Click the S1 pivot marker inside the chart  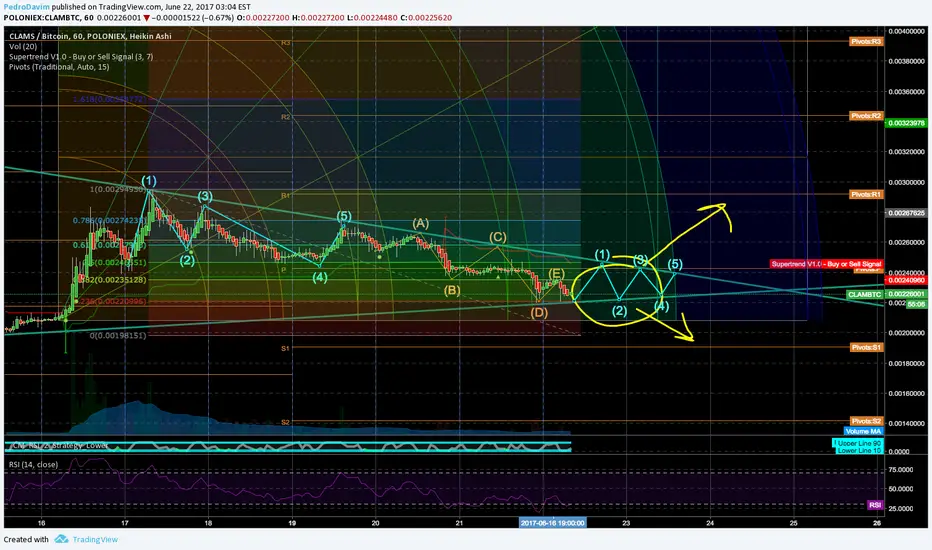[285, 348]
